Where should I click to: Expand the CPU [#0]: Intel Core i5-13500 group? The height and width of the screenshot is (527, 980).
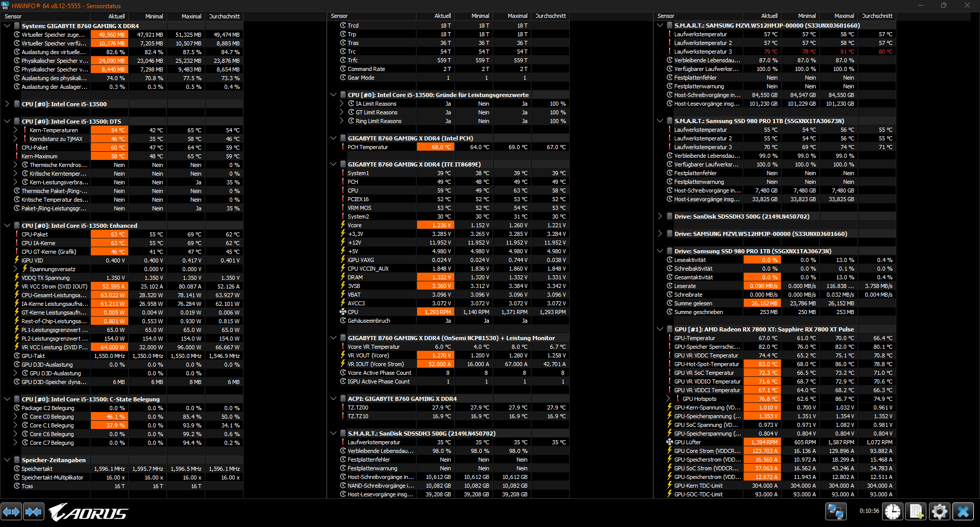pyautogui.click(x=7, y=104)
